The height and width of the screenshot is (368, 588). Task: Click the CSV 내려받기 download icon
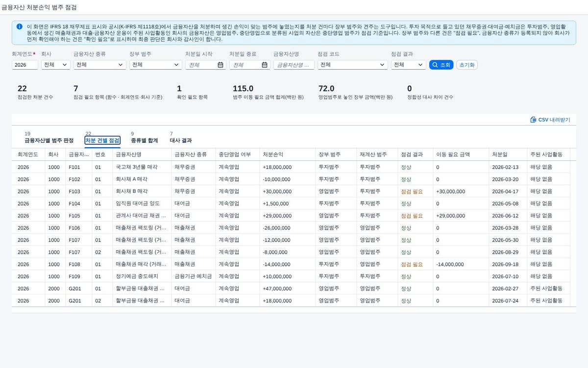(533, 120)
